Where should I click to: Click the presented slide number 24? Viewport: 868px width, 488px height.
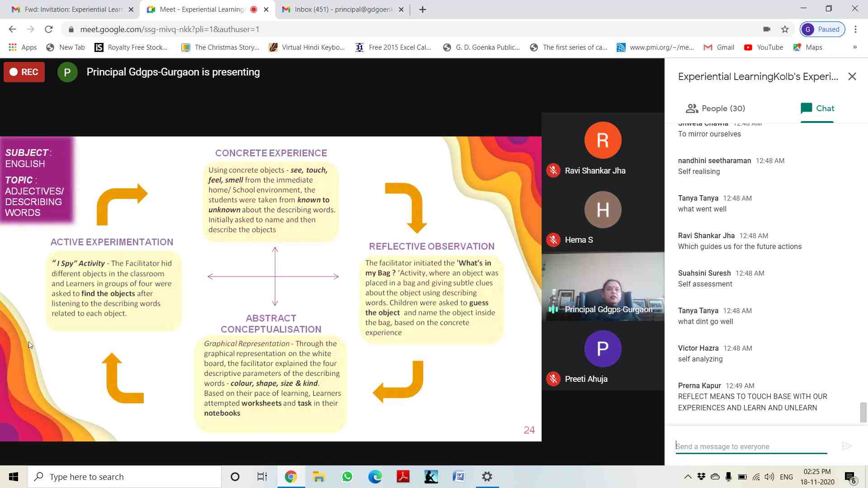(529, 430)
